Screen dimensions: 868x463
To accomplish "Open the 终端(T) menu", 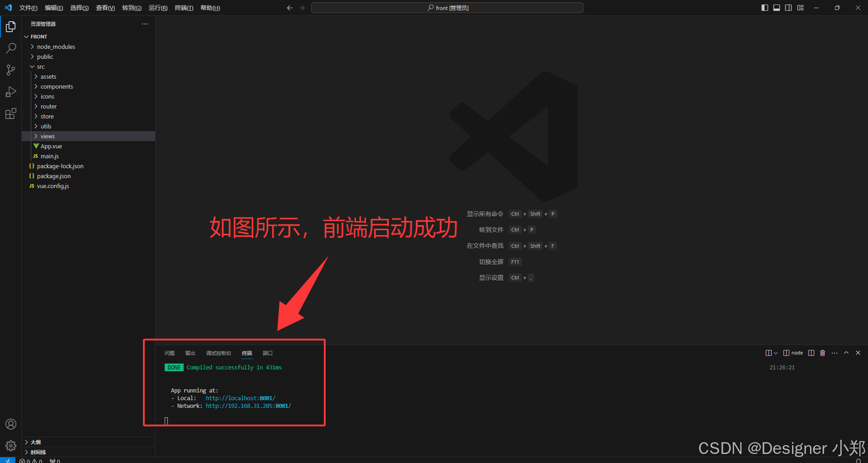I will click(x=183, y=8).
